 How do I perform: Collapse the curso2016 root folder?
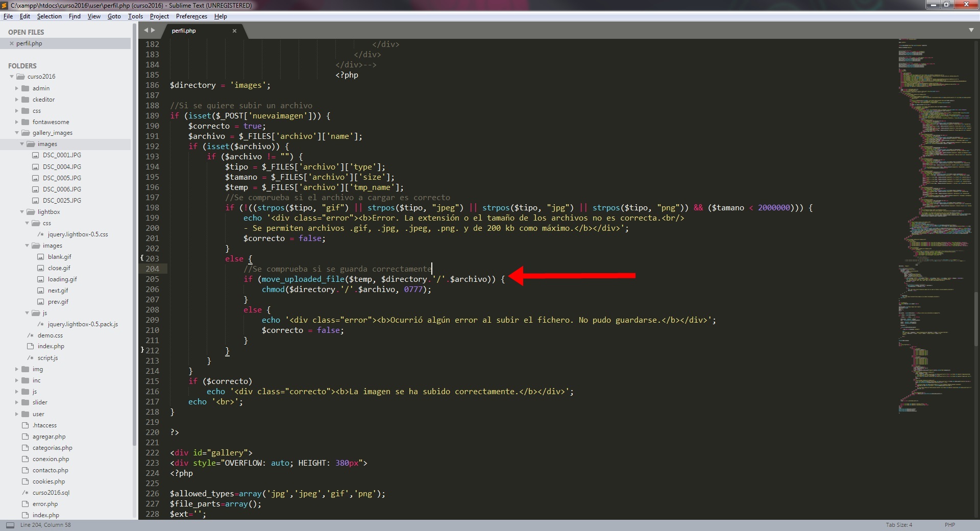[12, 77]
